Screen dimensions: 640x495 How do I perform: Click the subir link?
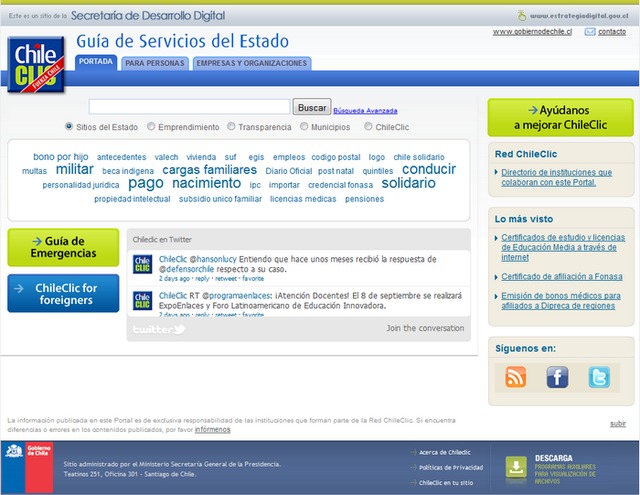click(618, 424)
